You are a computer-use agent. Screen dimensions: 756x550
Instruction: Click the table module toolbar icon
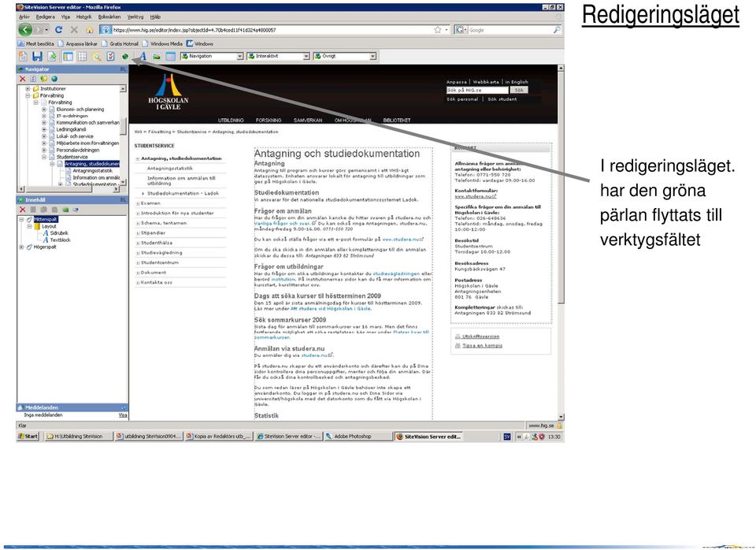coord(170,57)
